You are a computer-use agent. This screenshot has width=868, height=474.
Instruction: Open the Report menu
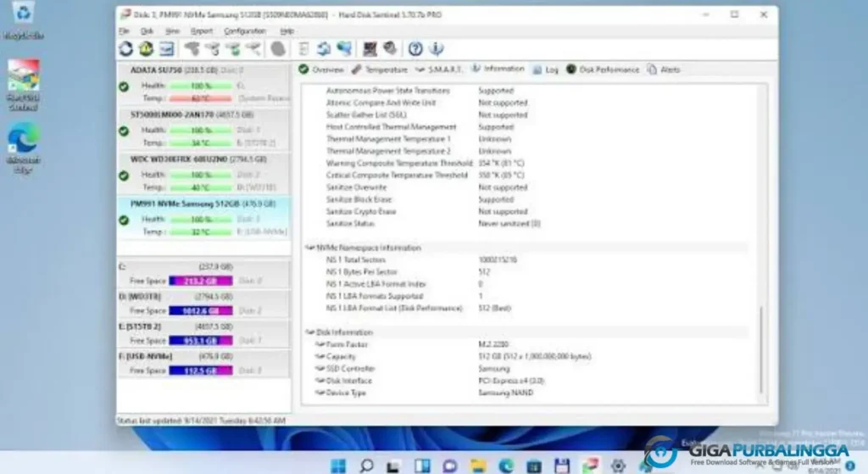202,31
